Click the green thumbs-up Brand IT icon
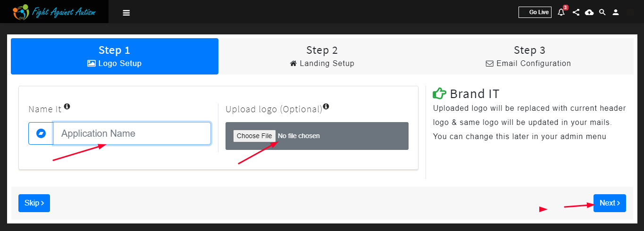Viewport: 644px width, 231px height. coord(439,93)
